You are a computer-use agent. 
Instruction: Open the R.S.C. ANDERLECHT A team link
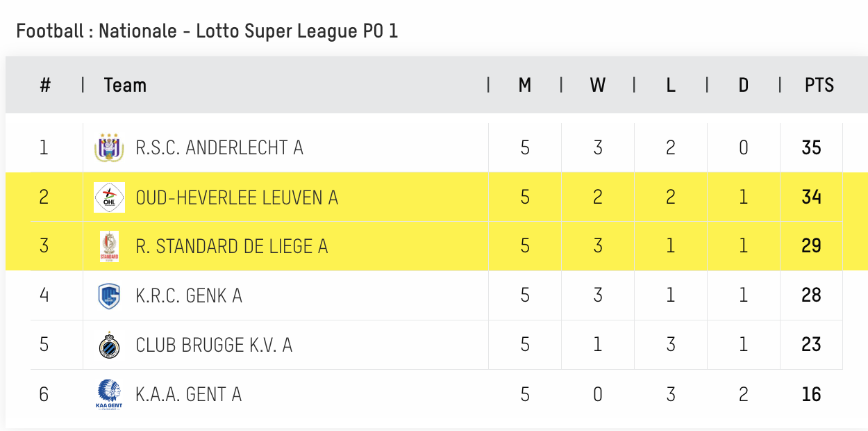(x=219, y=147)
